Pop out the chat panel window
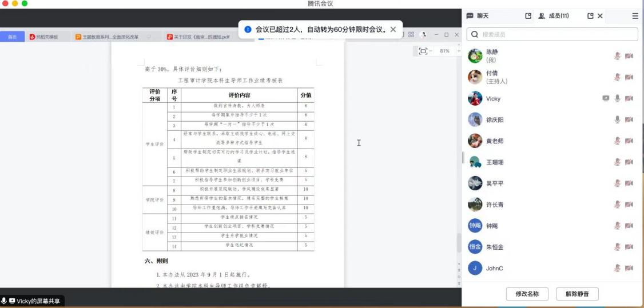 [x=528, y=16]
